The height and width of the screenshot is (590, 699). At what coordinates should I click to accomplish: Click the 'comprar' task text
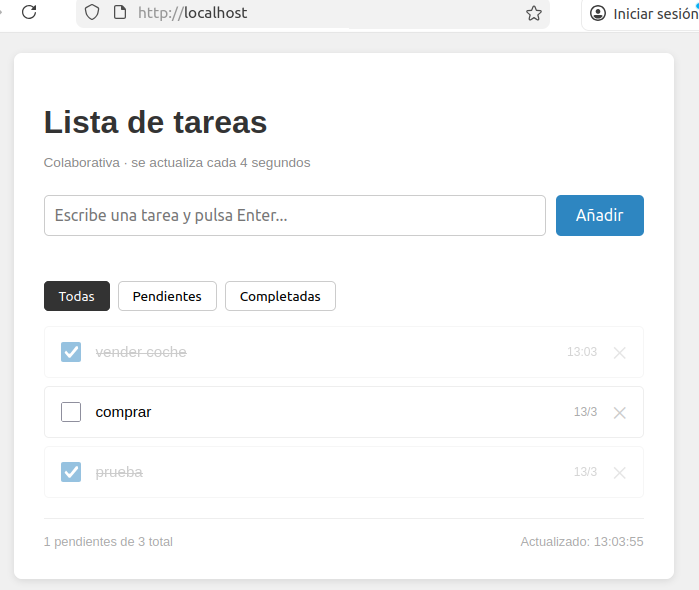pos(123,412)
